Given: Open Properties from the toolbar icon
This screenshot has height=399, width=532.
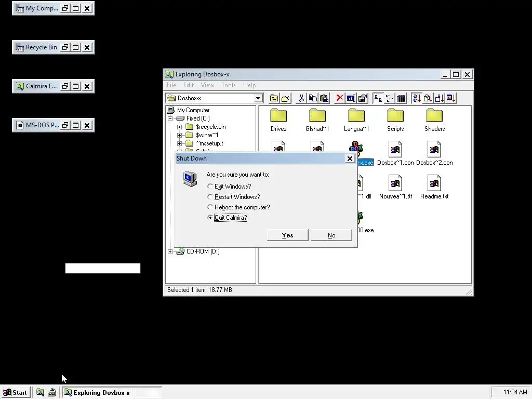Looking at the screenshot, I should coord(362,98).
